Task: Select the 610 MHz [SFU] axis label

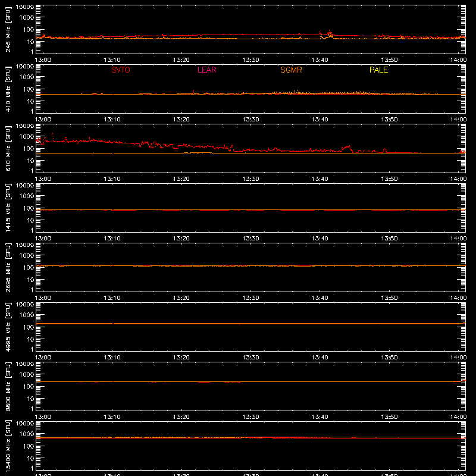Action: click(8, 148)
